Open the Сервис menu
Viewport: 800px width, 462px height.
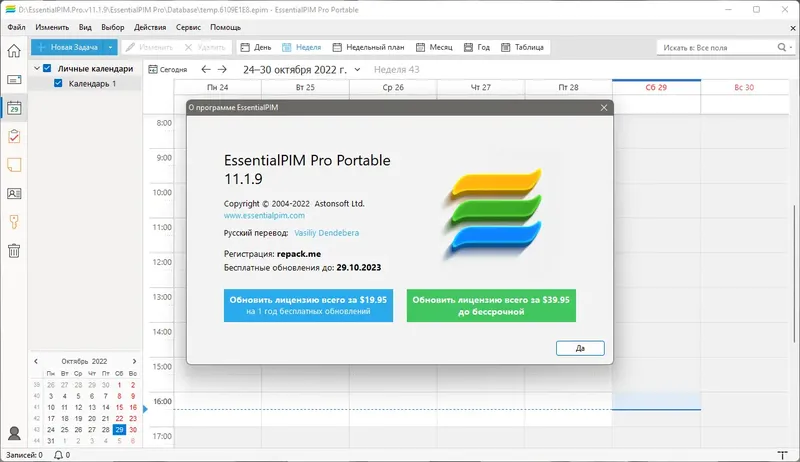188,28
